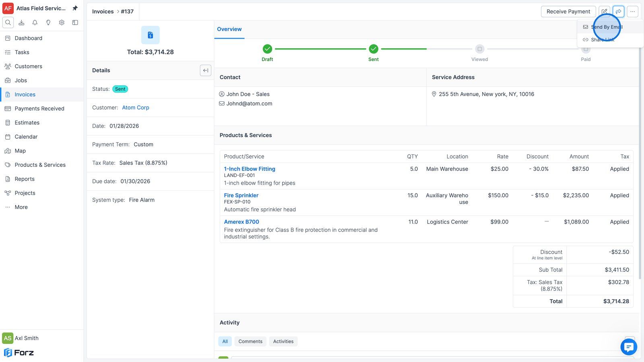This screenshot has height=362, width=644.
Task: Click the Viewed status step marker
Action: (x=480, y=49)
